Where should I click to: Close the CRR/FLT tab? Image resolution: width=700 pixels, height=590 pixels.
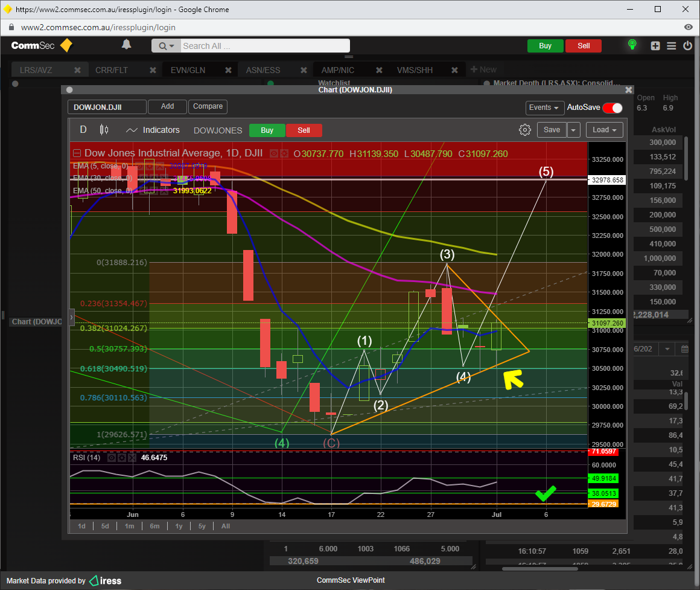click(x=153, y=70)
